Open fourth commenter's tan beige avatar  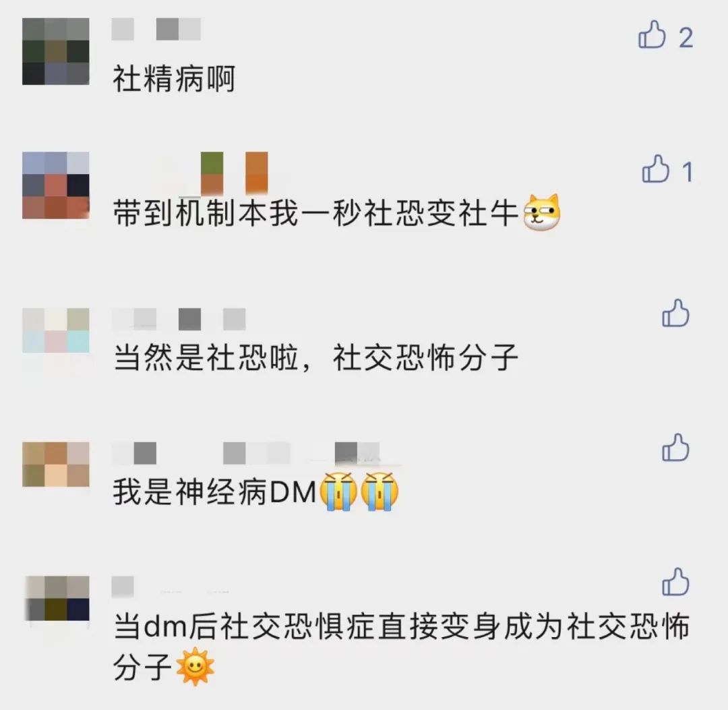[56, 465]
